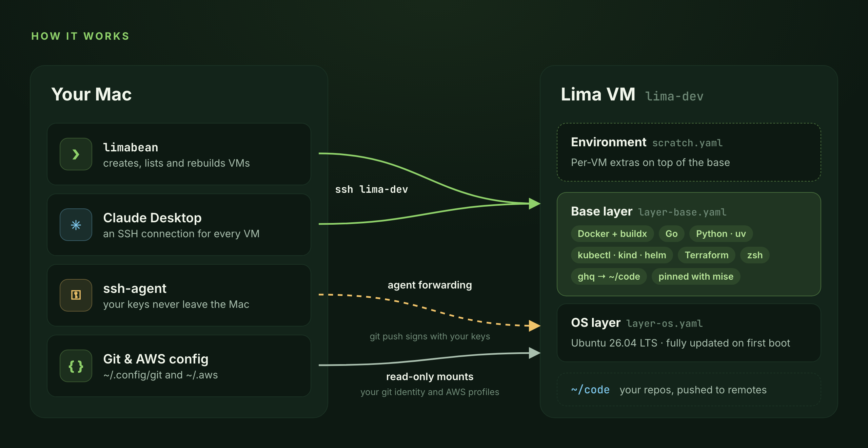Select the 'kubectl · kind · helm' chip
This screenshot has width=868, height=448.
pyautogui.click(x=622, y=255)
